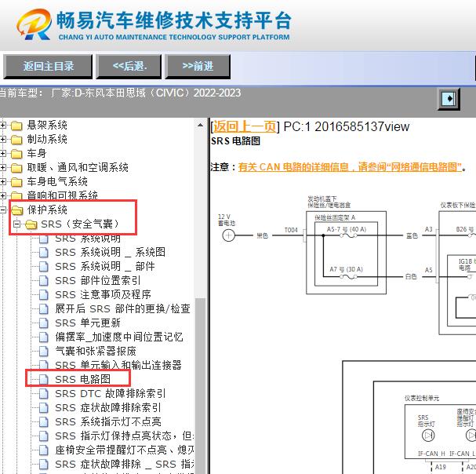Click page icon beside SRS 部件位置索引
Image resolution: width=476 pixels, height=474 pixels.
[44, 281]
